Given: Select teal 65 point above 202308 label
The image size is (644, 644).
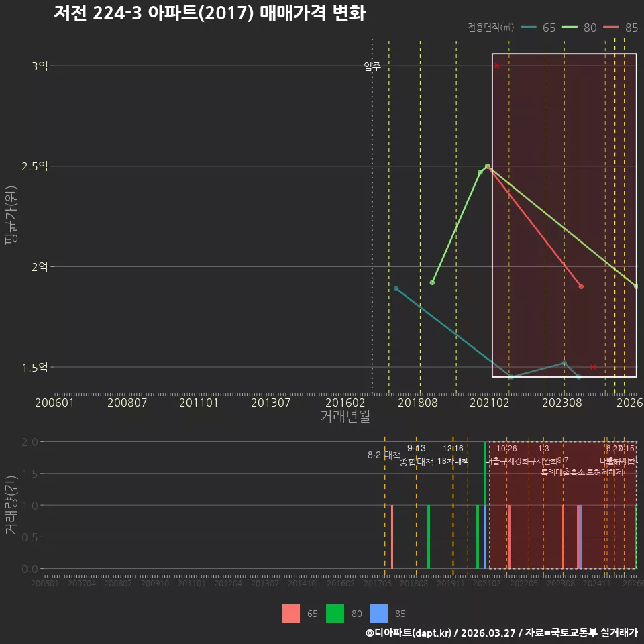Looking at the screenshot, I should pyautogui.click(x=564, y=363).
